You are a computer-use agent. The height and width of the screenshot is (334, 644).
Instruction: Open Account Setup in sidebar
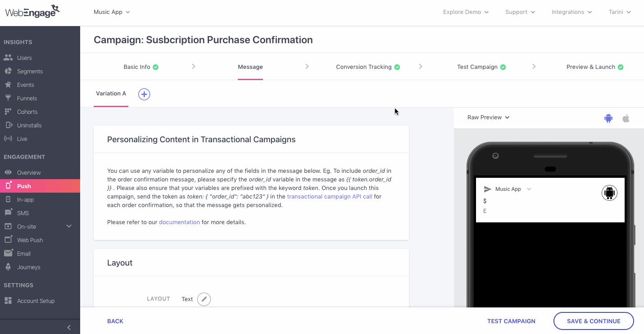click(x=36, y=301)
